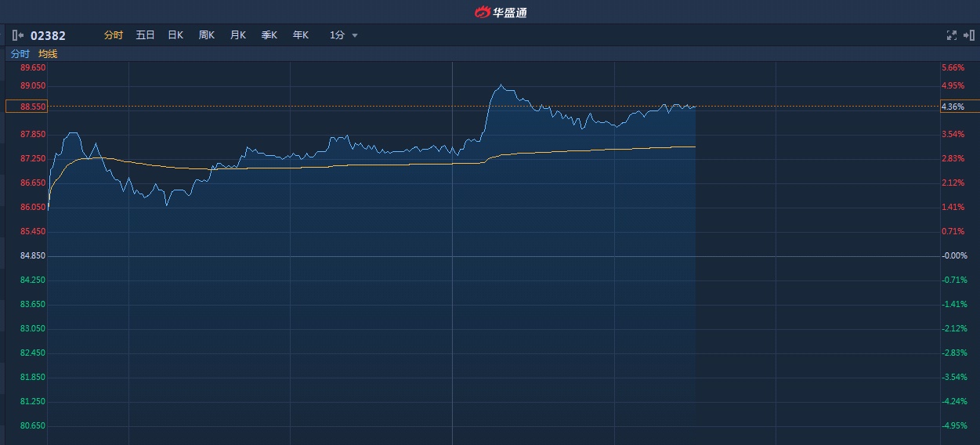This screenshot has height=445, width=980.
Task: Toggle the yellow 均线 average line legend
Action: (48, 54)
